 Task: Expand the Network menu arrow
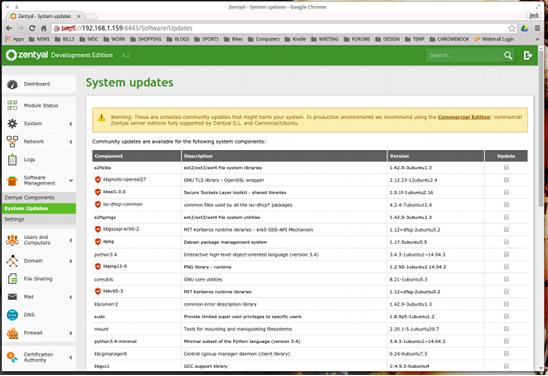point(71,142)
